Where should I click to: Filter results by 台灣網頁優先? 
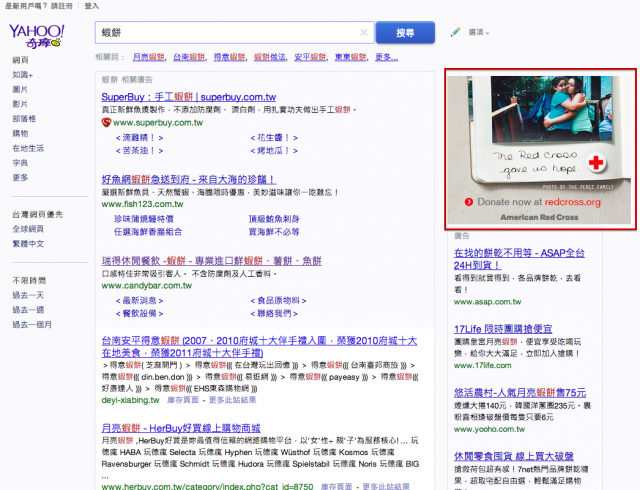point(38,214)
